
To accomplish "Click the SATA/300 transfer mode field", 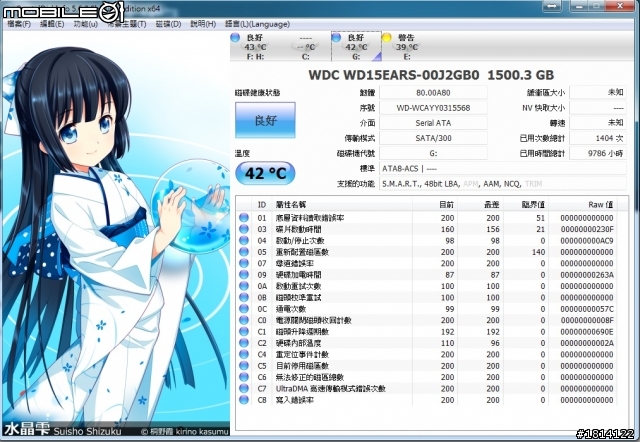I will (433, 138).
